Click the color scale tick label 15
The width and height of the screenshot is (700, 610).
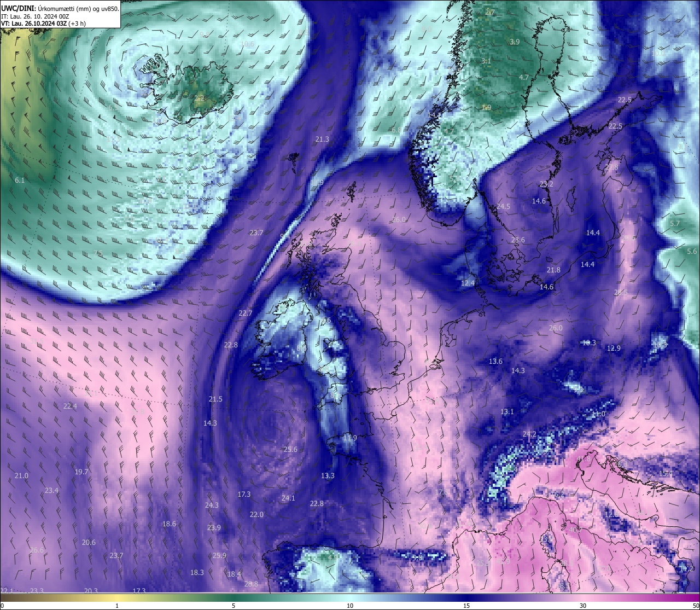click(x=466, y=606)
